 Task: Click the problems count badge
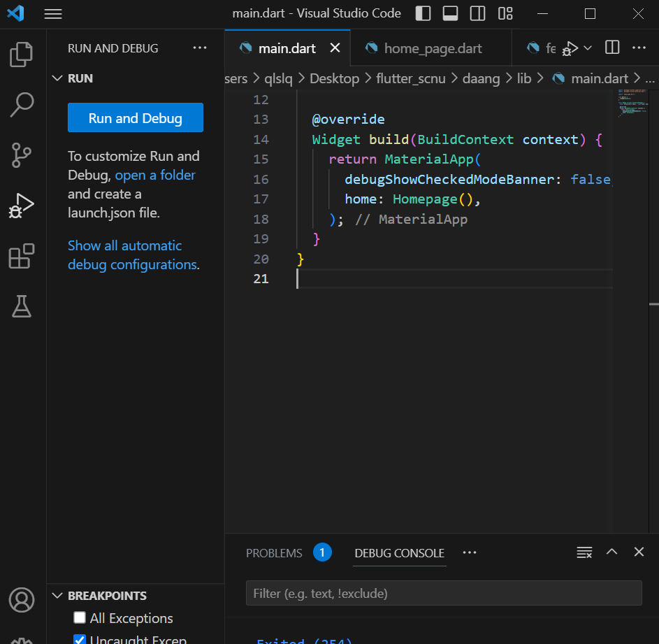coord(322,552)
